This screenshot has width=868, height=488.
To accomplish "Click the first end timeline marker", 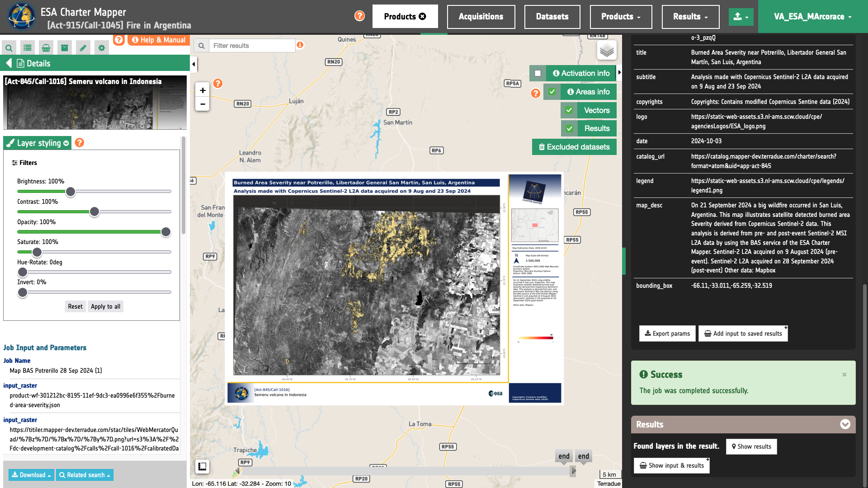I will tap(564, 456).
